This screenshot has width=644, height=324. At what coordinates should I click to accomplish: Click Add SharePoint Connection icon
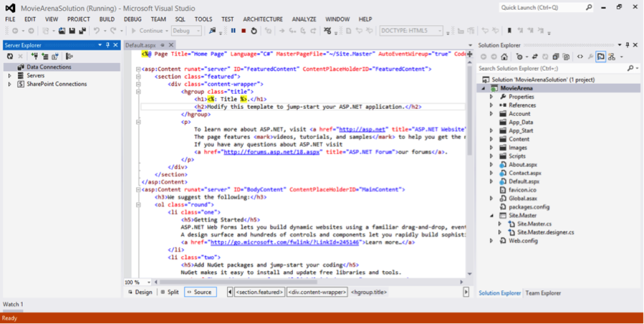coord(55,56)
